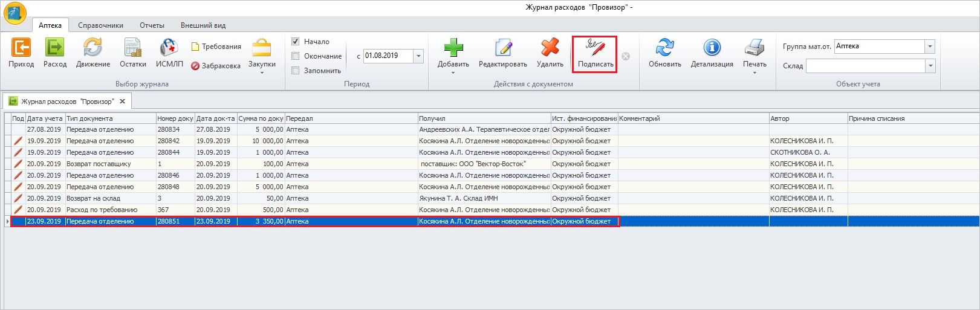Click the Забраковка button
This screenshot has height=310, width=980.
pyautogui.click(x=216, y=66)
